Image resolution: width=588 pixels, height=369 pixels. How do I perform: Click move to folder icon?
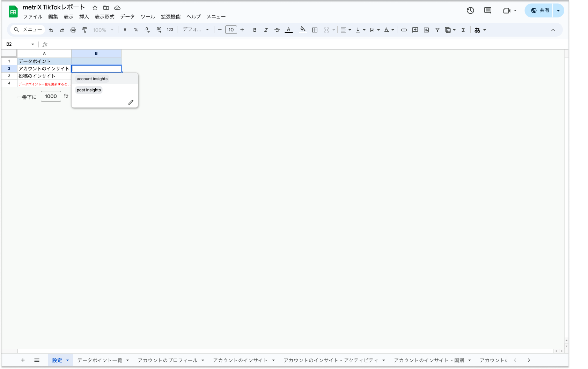click(106, 8)
